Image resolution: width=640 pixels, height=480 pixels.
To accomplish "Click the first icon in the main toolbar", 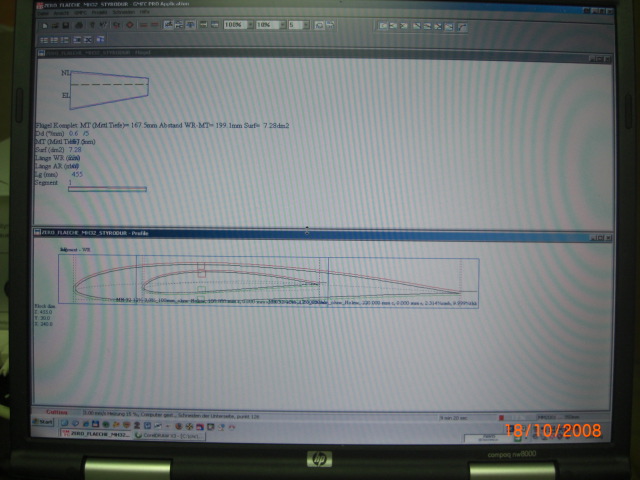I will 46,25.
